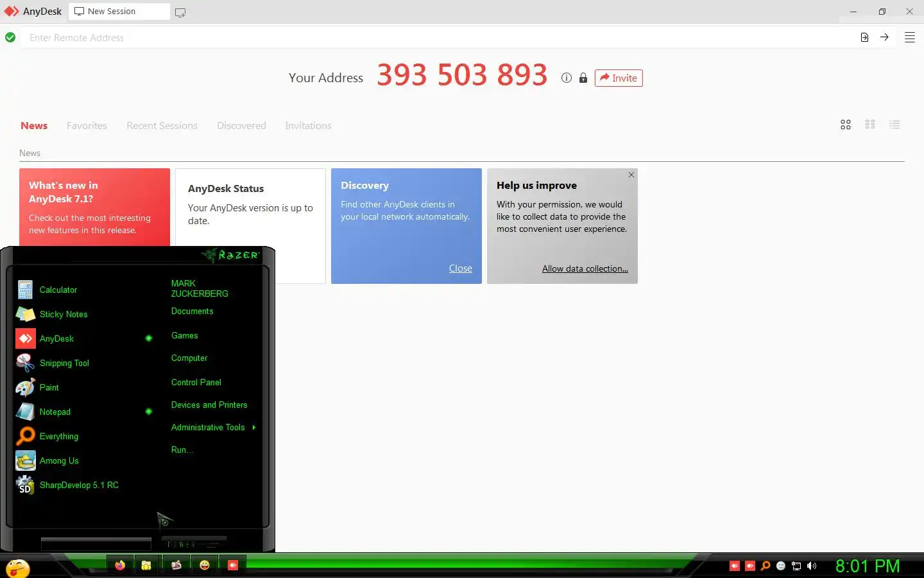Switch to the Favorites tab
924x578 pixels.
coord(87,125)
